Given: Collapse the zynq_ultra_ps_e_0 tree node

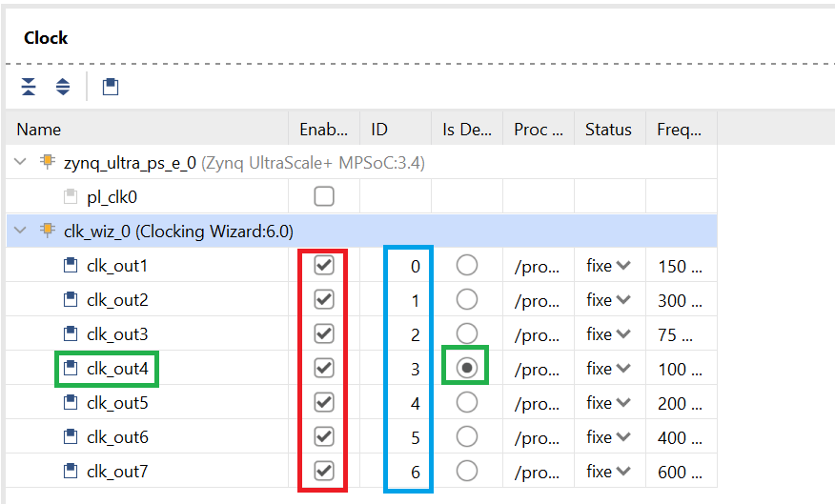Looking at the screenshot, I should [x=20, y=161].
